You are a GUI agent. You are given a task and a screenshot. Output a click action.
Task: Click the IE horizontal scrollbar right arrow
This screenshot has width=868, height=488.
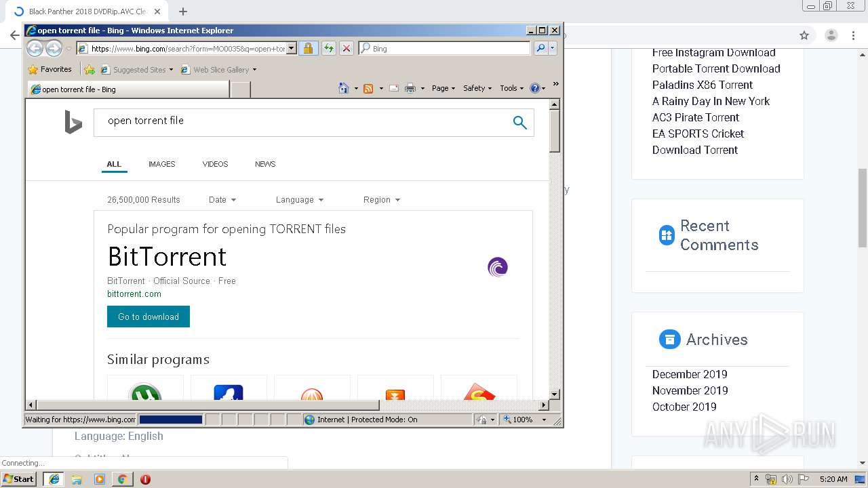tap(543, 405)
